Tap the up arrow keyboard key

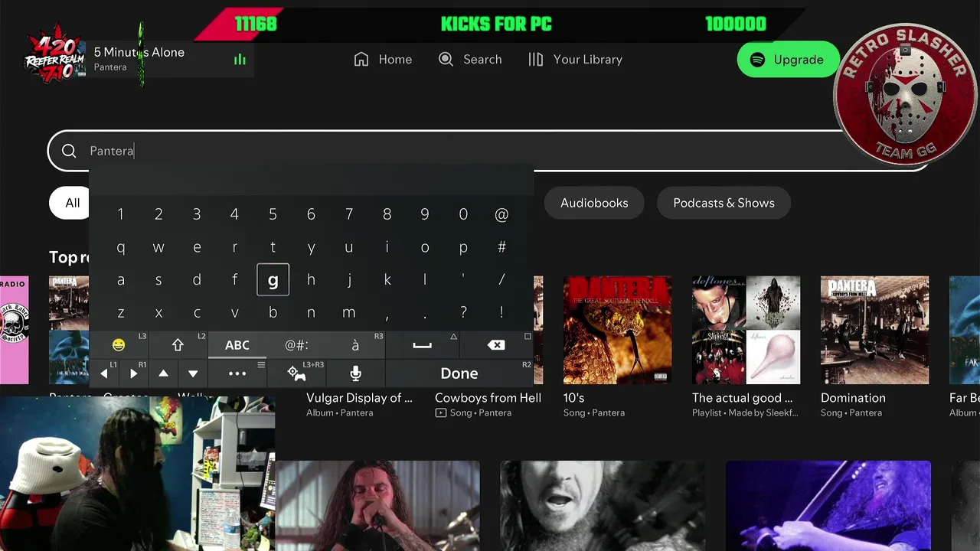163,373
